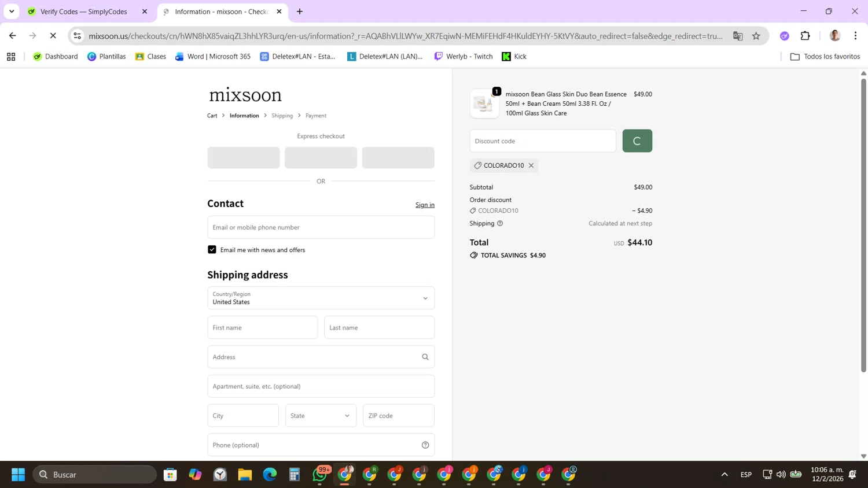This screenshot has height=488, width=868.
Task: Focus the Discount code field
Action: point(543,141)
